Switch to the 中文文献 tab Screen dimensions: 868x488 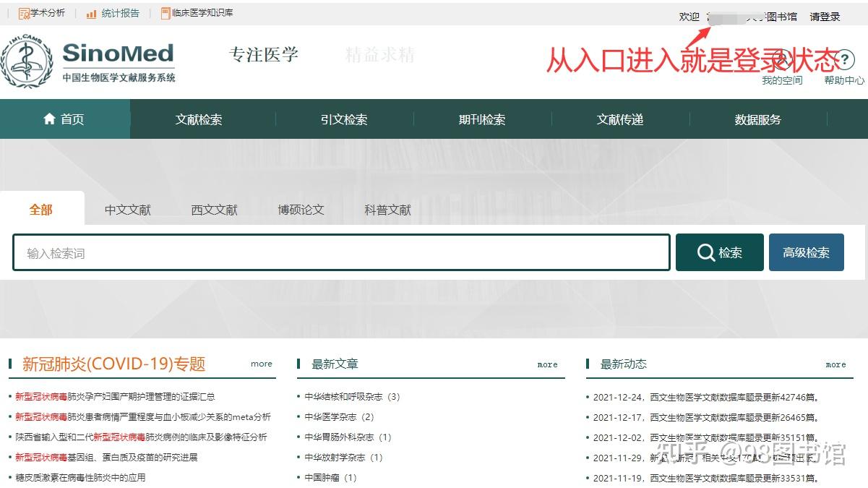point(127,209)
